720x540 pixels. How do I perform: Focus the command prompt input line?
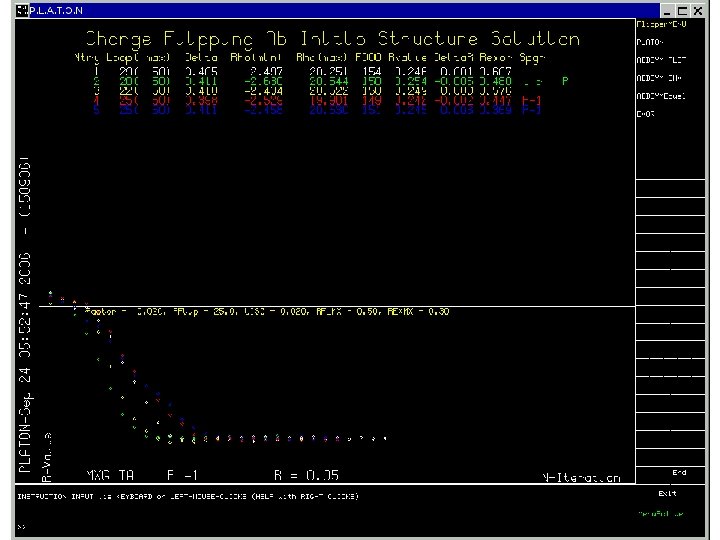pyautogui.click(x=321, y=526)
